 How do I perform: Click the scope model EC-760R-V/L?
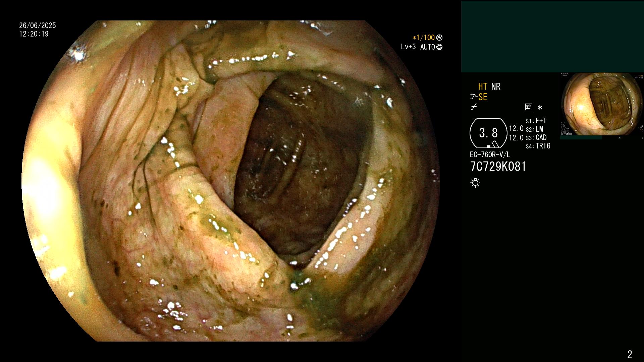click(490, 155)
